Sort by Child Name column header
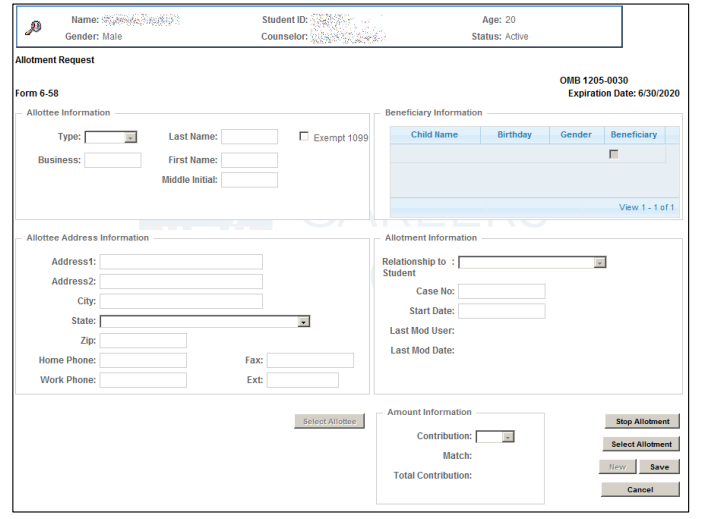707x519 pixels. 434,135
